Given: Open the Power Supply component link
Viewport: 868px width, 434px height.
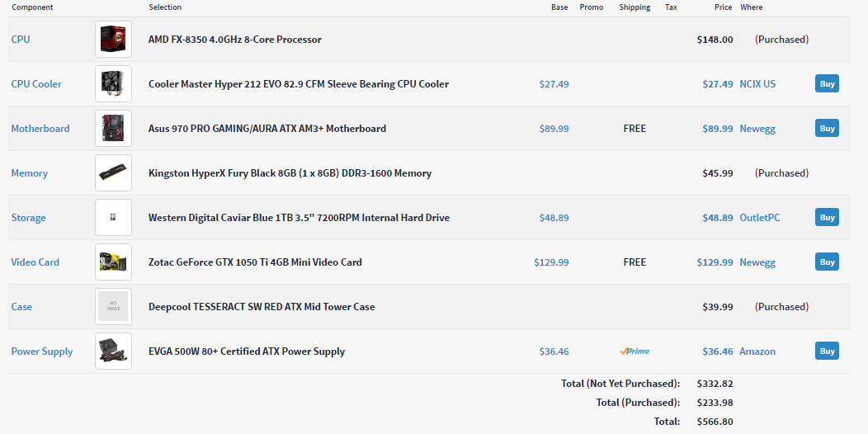Looking at the screenshot, I should point(42,351).
